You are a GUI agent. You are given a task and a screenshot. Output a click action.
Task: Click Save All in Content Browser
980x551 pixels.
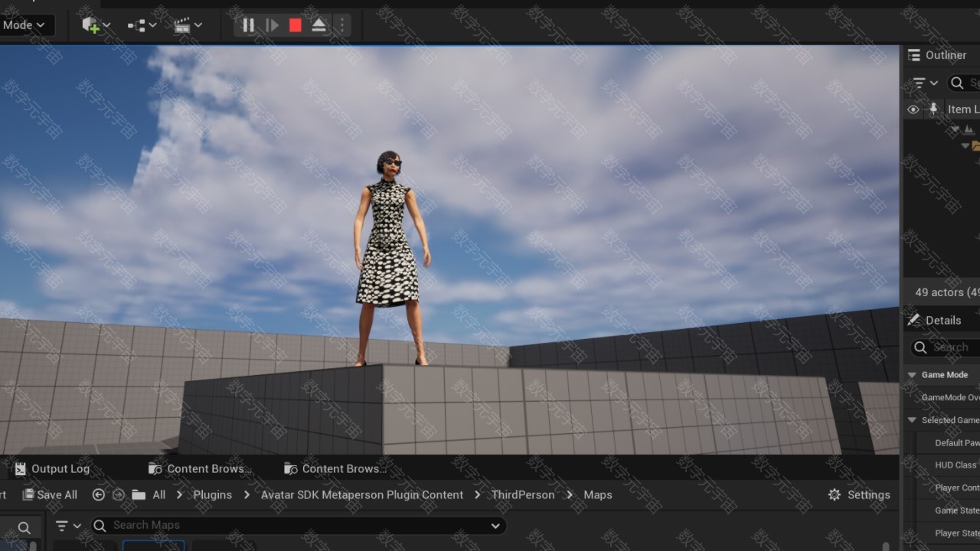tap(50, 495)
